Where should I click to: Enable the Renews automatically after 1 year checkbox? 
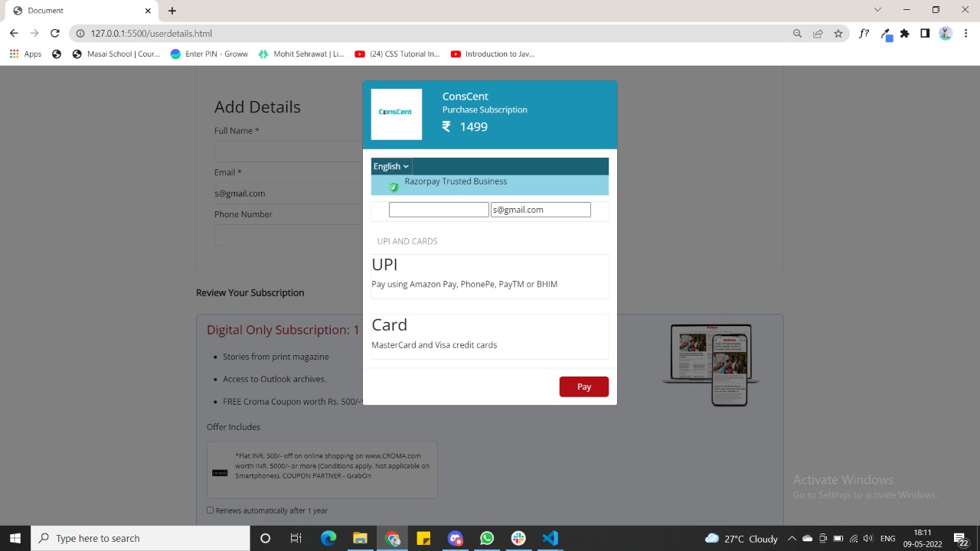210,510
